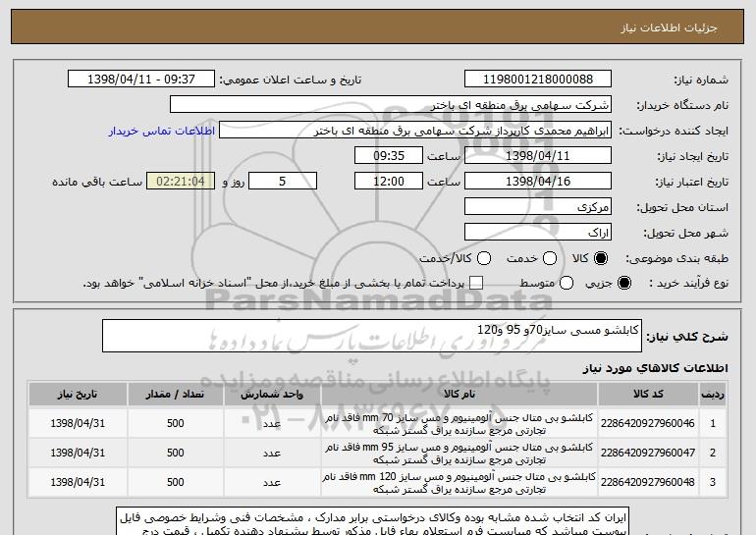Click unit عدد in row 2
Image resolution: width=756 pixels, height=535 pixels.
pyautogui.click(x=272, y=453)
